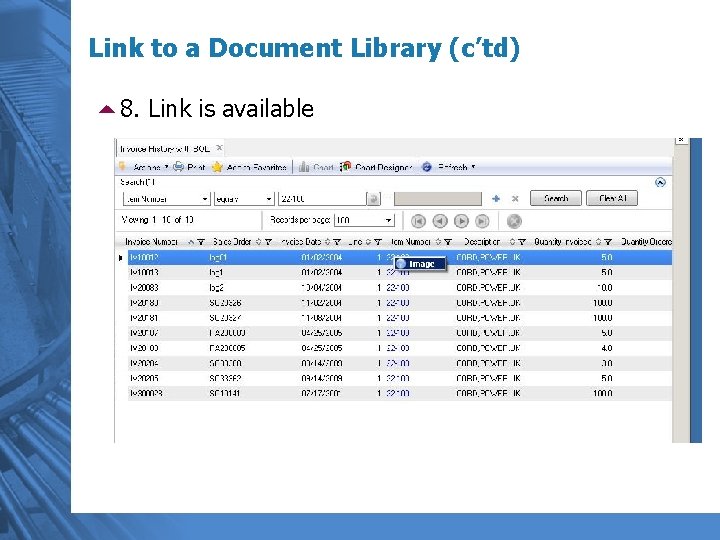Go to the next page of records

(x=461, y=221)
